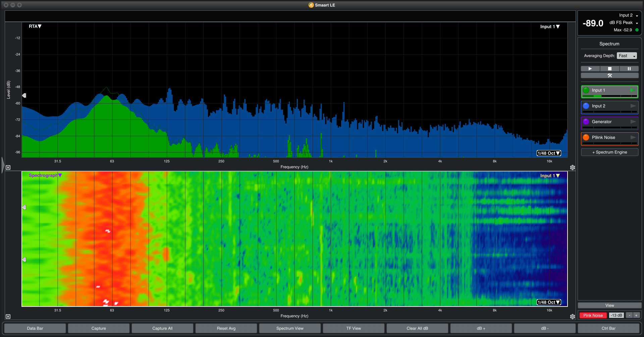
Task: Click Capture All button
Action: point(162,328)
